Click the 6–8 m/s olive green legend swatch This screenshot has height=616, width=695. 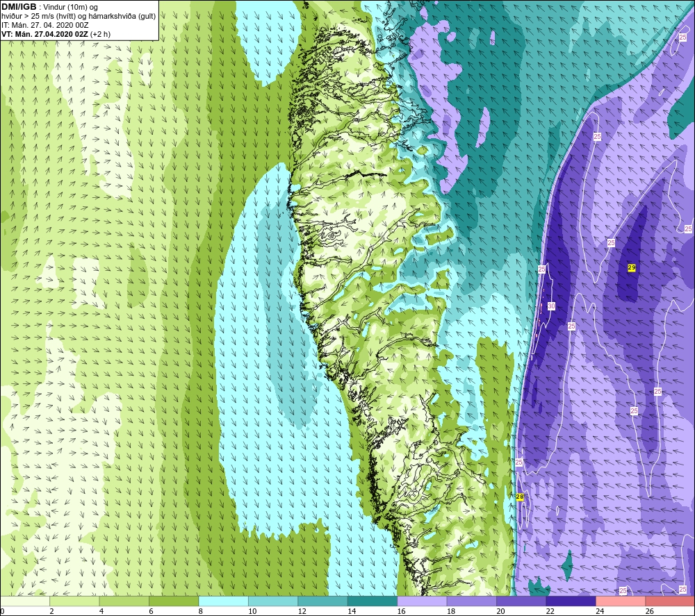174,601
